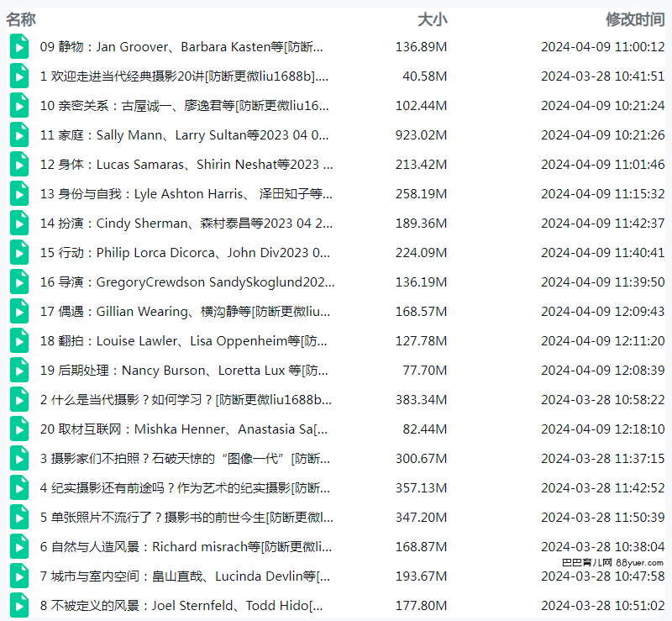Click video icon for 5 单张照片不流行了
The width and height of the screenshot is (672, 621).
[19, 517]
